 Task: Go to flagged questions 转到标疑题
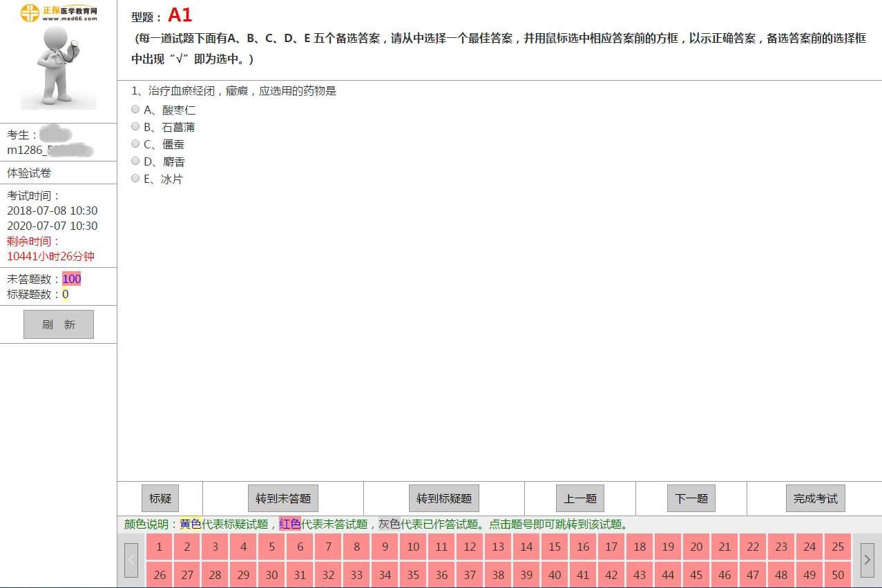pos(444,498)
